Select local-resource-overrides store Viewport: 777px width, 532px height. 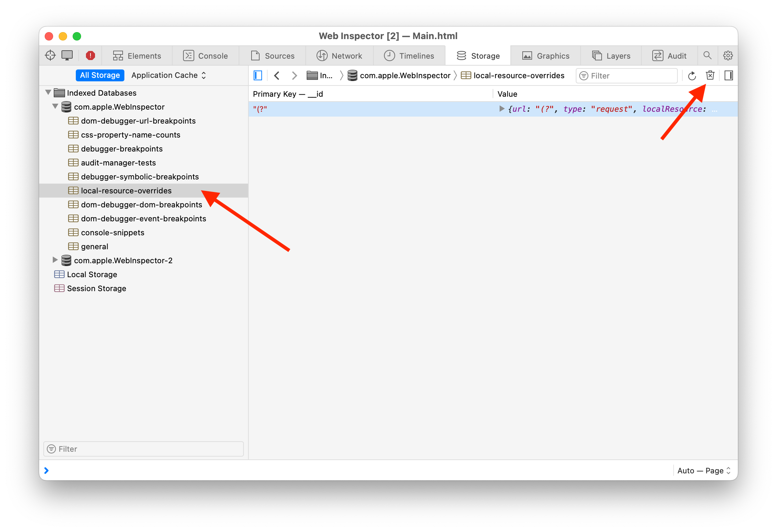[x=144, y=191]
